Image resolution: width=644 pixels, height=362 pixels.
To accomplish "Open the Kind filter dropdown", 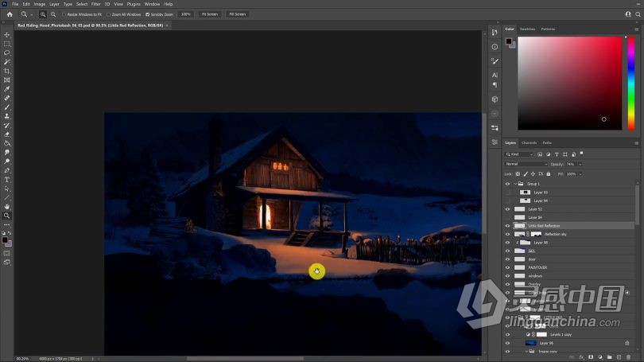I will click(519, 154).
